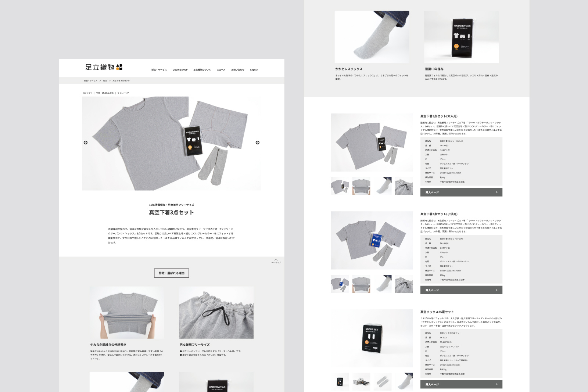Click the 防災 breadcrumb link

[x=105, y=80]
